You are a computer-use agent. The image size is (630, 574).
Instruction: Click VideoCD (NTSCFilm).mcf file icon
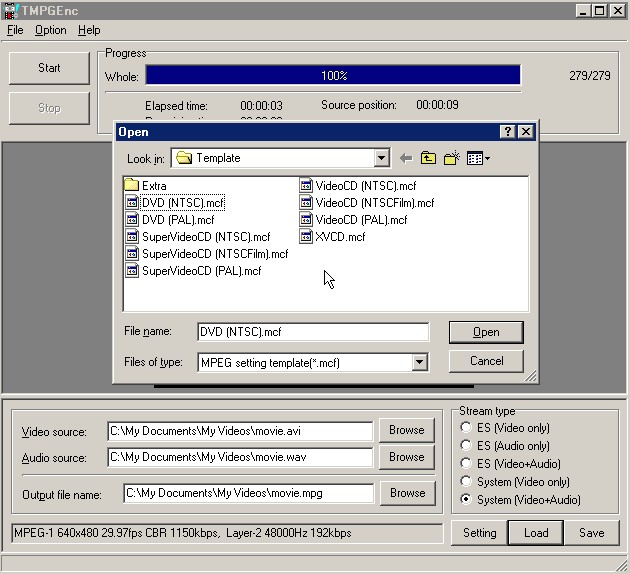click(x=306, y=202)
